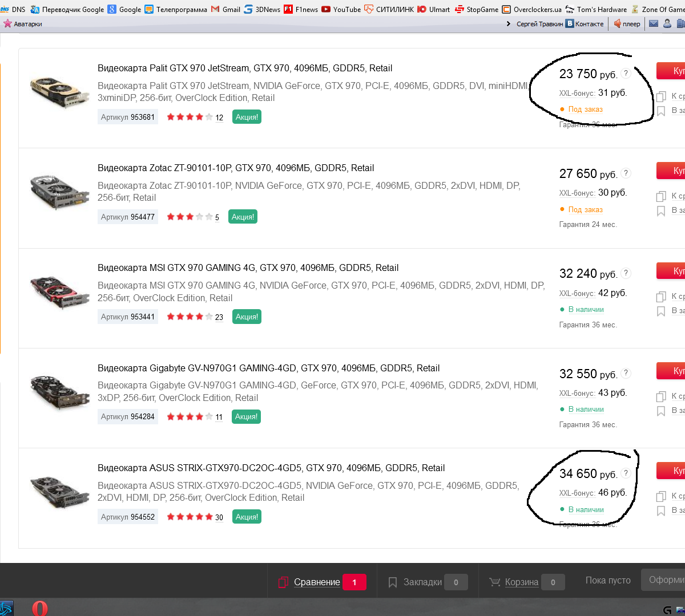
Task: Open the Переводчик Google bookmark
Action: coord(67,9)
